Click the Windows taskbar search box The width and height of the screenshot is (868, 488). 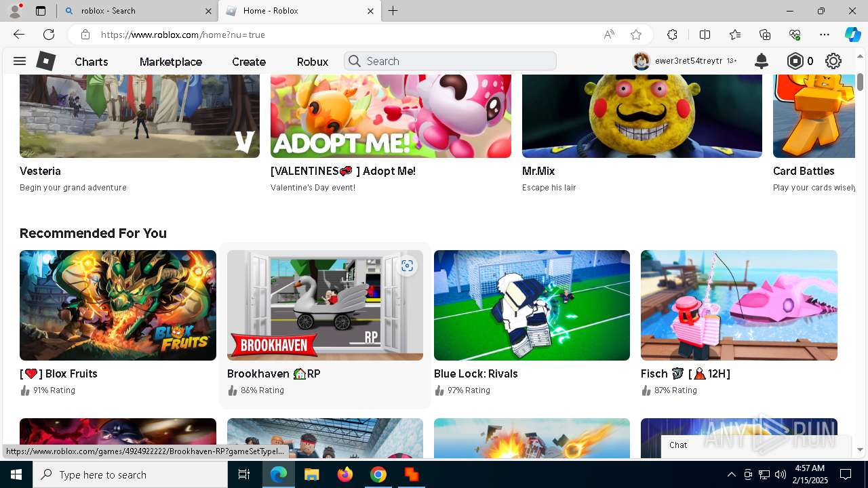[x=130, y=474]
